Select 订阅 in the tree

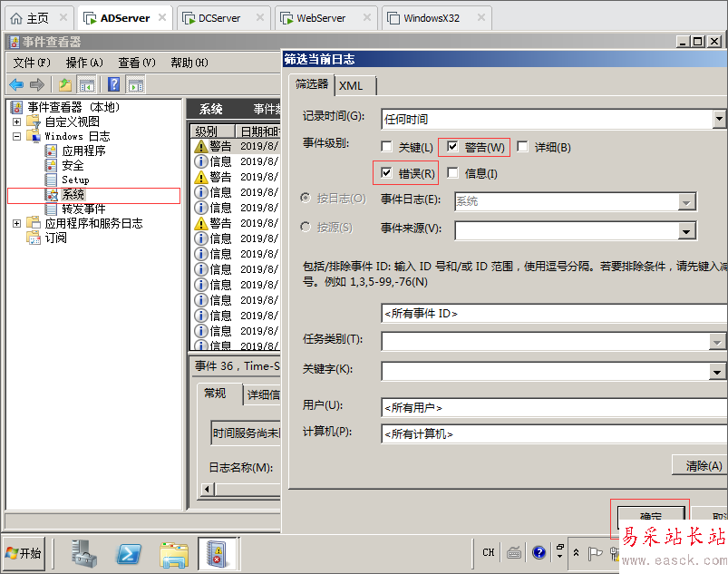click(x=55, y=238)
